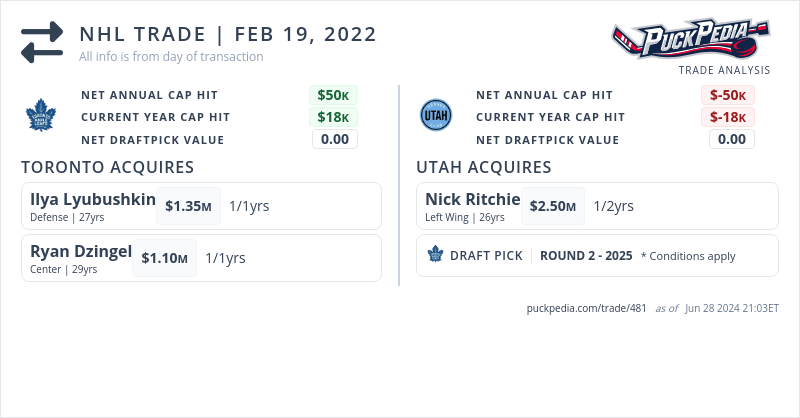800x418 pixels.
Task: Click the Conditions apply note
Action: click(x=688, y=256)
